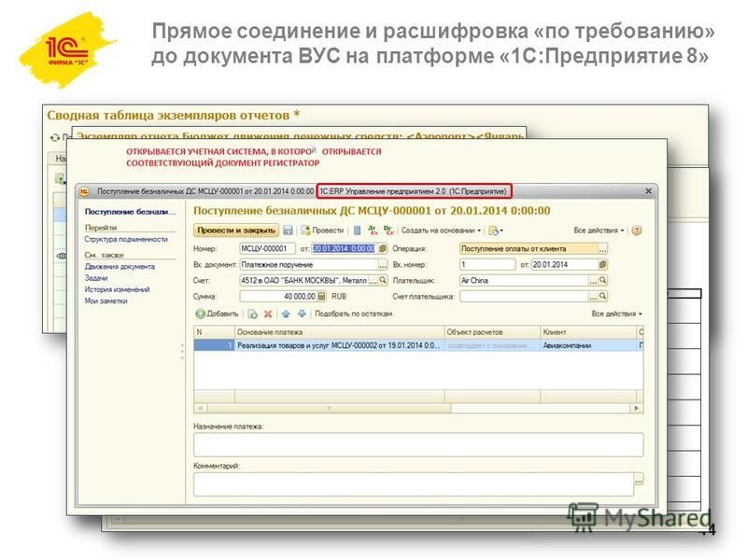Open the print dropdown icon in toolbar

(x=496, y=231)
